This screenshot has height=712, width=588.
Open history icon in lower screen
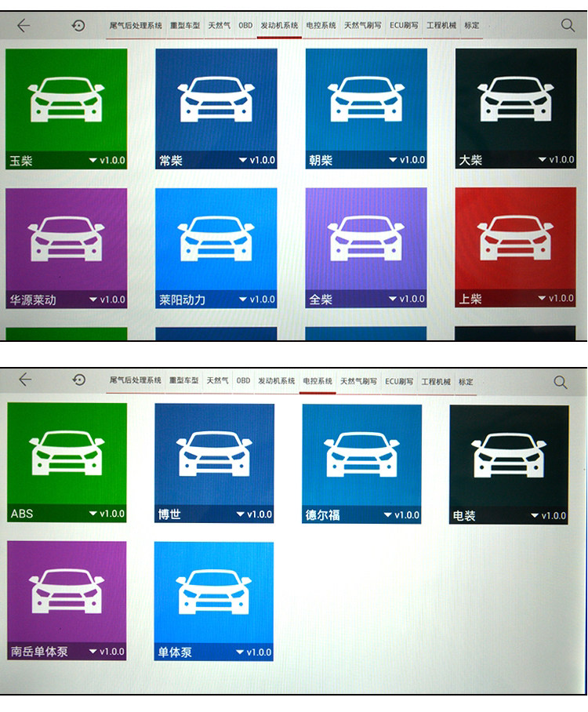click(x=79, y=380)
